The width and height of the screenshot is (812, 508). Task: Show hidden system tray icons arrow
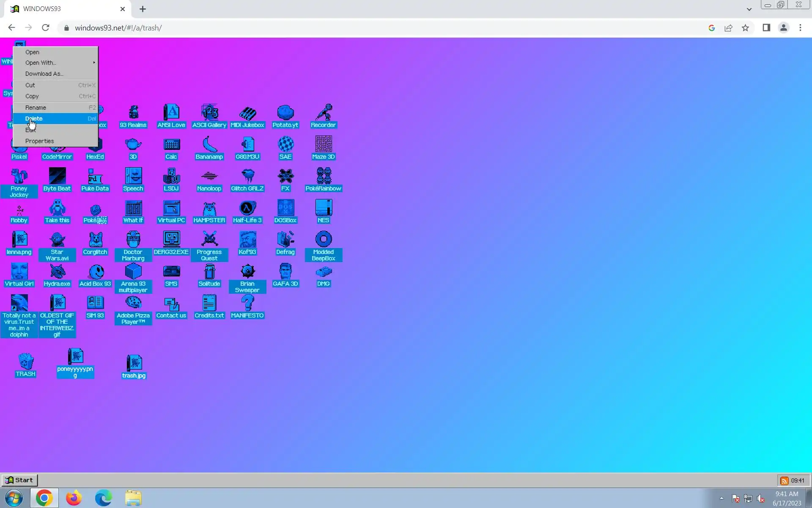pyautogui.click(x=721, y=498)
